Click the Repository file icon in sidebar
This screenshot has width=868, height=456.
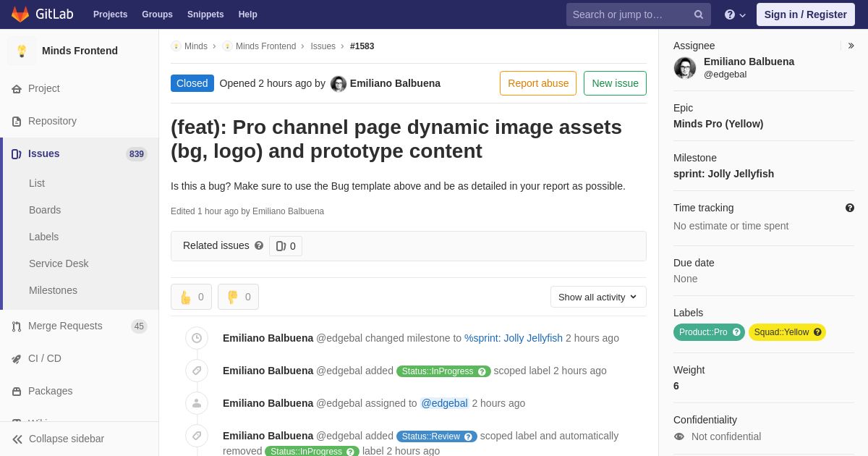point(17,122)
